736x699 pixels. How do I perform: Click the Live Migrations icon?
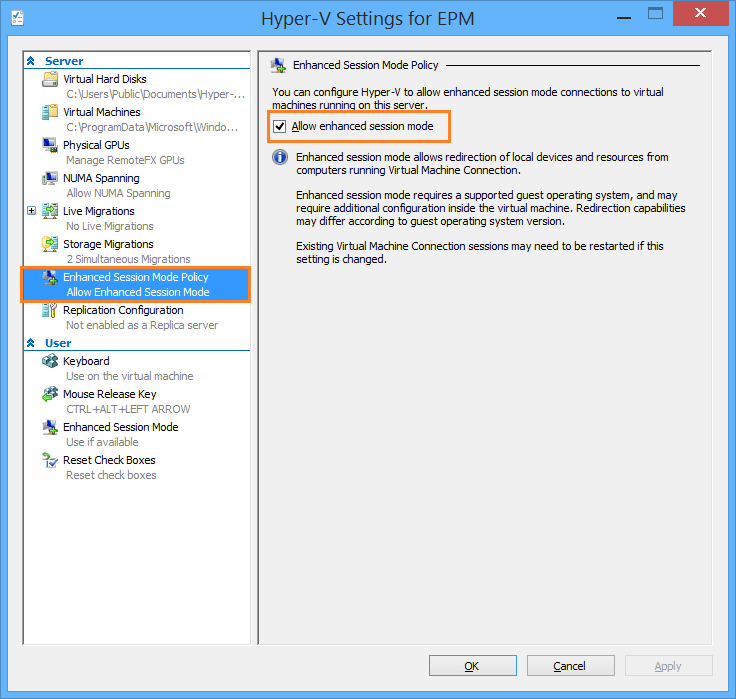[x=50, y=211]
